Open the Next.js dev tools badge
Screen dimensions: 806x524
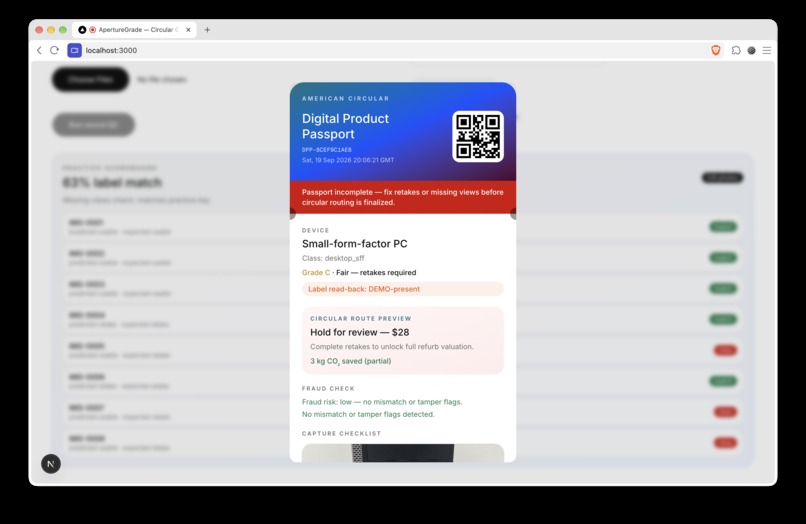point(51,464)
